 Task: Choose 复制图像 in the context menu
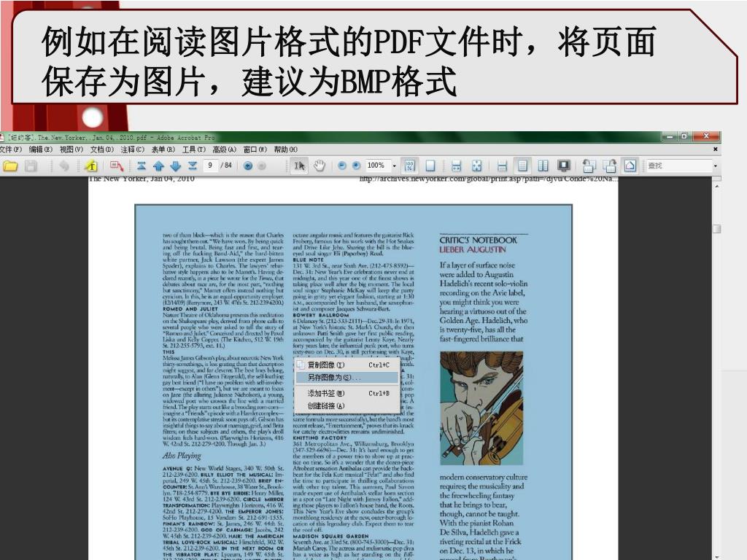347,365
